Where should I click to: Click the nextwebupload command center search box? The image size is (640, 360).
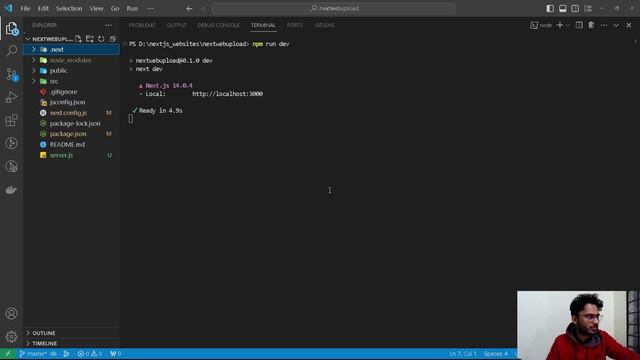334,9
